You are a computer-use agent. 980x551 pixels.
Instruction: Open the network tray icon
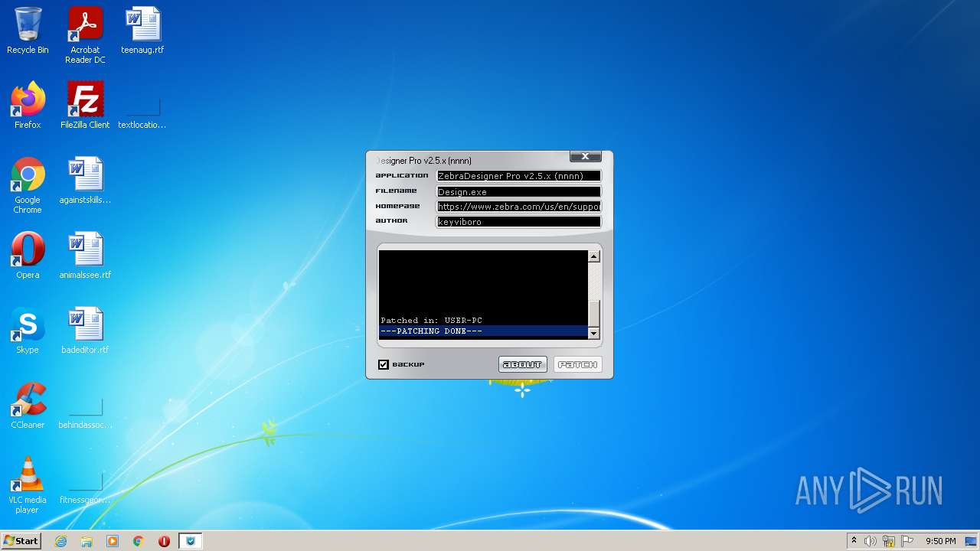[889, 541]
